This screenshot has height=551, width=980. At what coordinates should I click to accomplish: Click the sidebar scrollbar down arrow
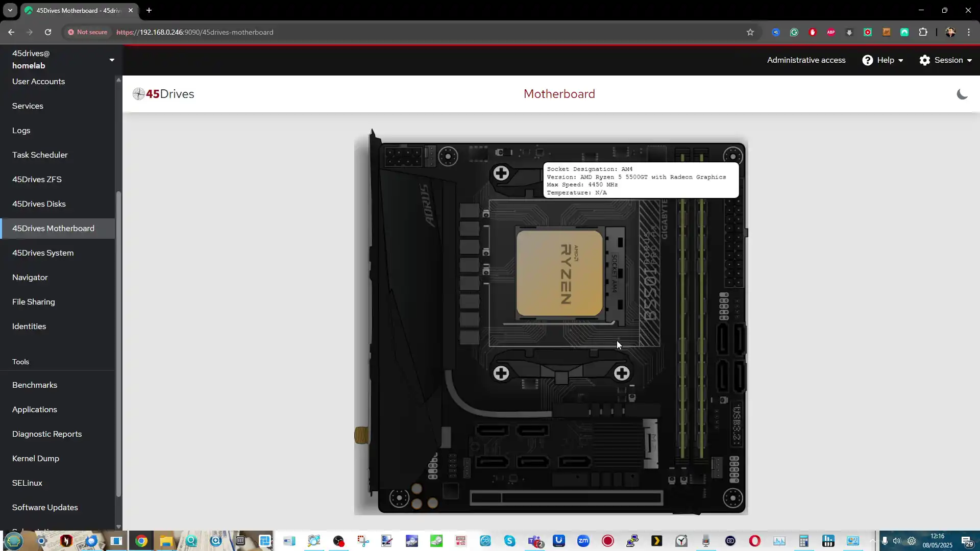click(x=118, y=527)
